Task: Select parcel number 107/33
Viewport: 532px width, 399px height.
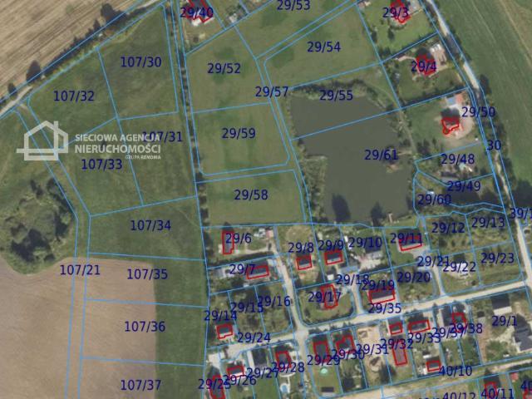Action: tap(101, 165)
